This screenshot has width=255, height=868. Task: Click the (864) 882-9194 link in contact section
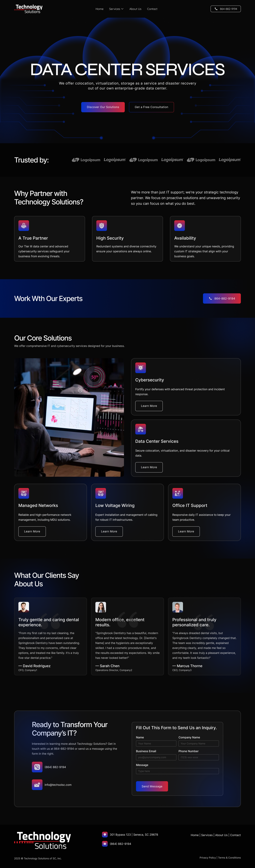[x=55, y=767]
